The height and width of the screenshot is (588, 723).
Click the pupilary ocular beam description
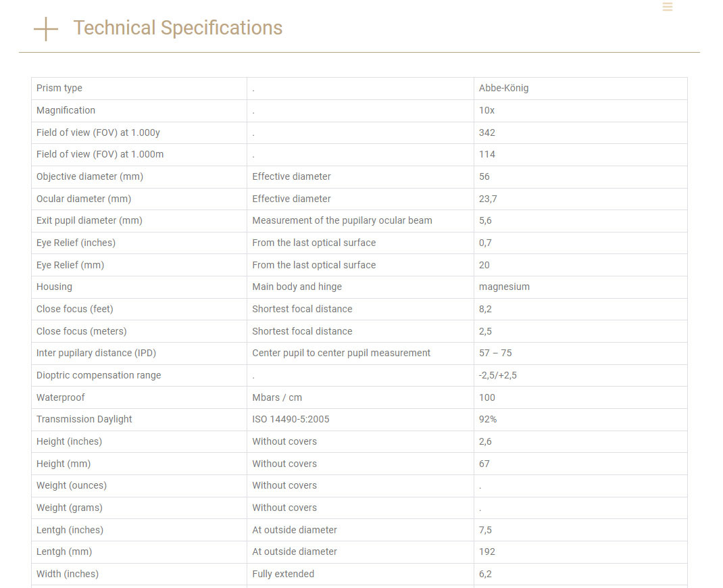[342, 220]
